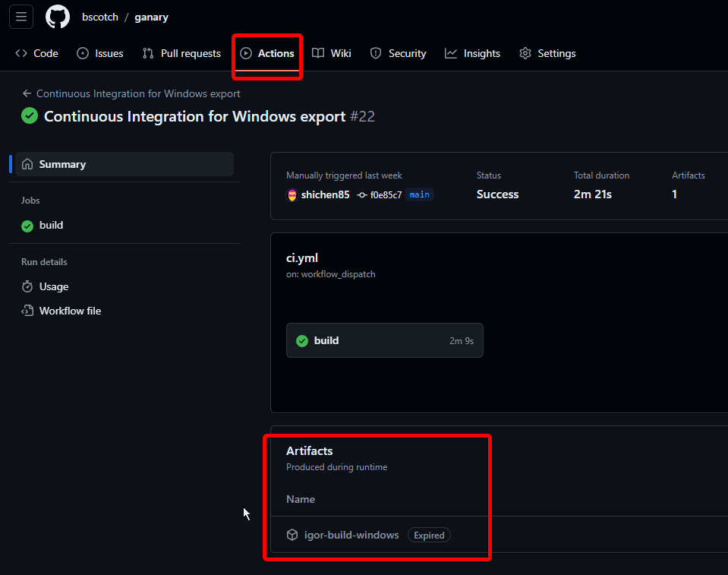Click the Name column header
728x575 pixels.
[301, 499]
